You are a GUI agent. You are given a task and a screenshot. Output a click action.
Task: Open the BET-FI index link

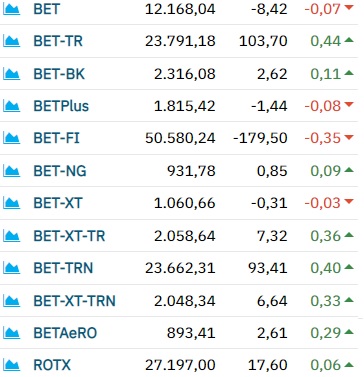[56, 138]
